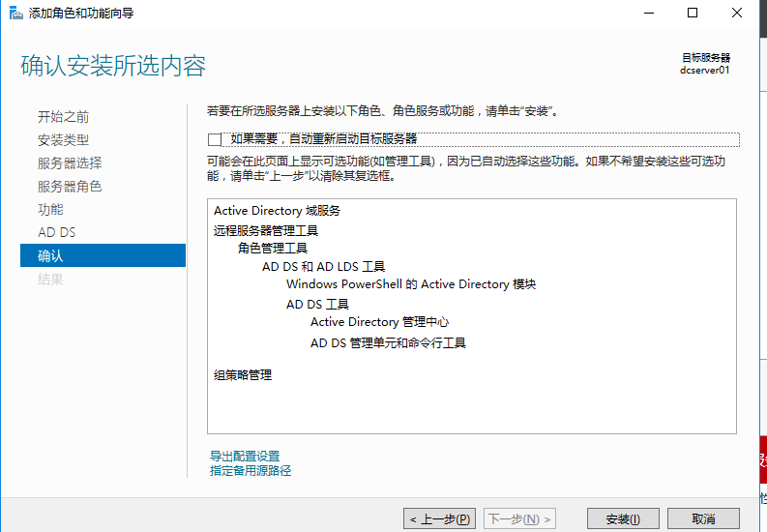Select Active Directory 域服务 in list
The image size is (767, 532).
[277, 211]
